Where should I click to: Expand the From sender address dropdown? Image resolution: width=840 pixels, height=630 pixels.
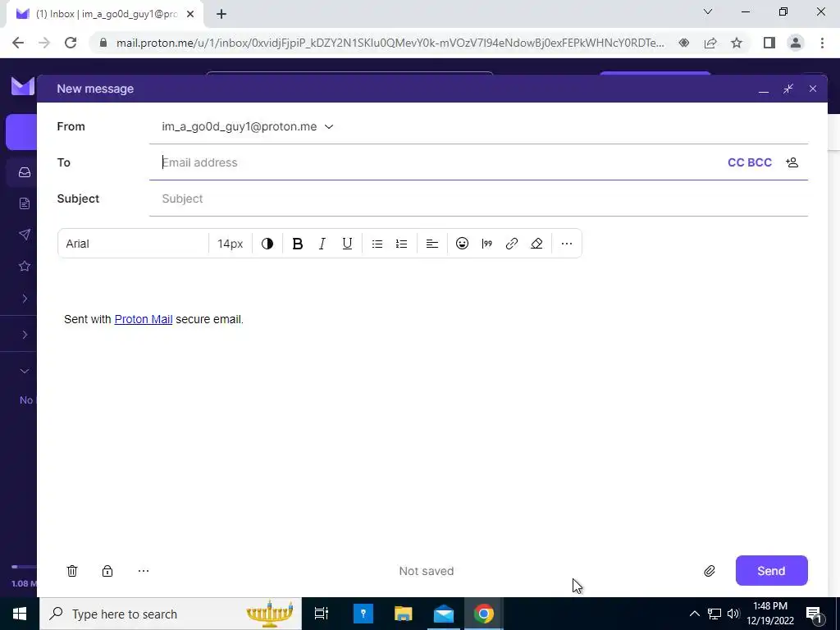point(248,126)
